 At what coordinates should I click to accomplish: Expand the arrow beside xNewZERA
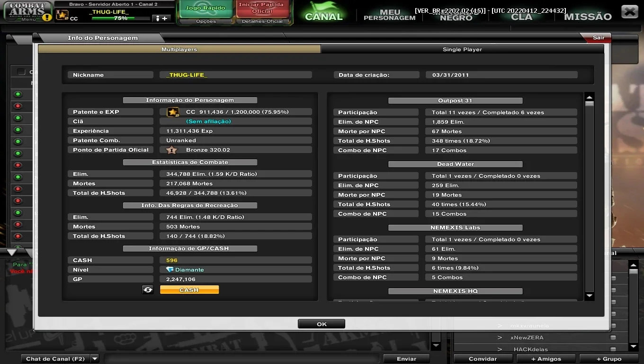coord(500,337)
